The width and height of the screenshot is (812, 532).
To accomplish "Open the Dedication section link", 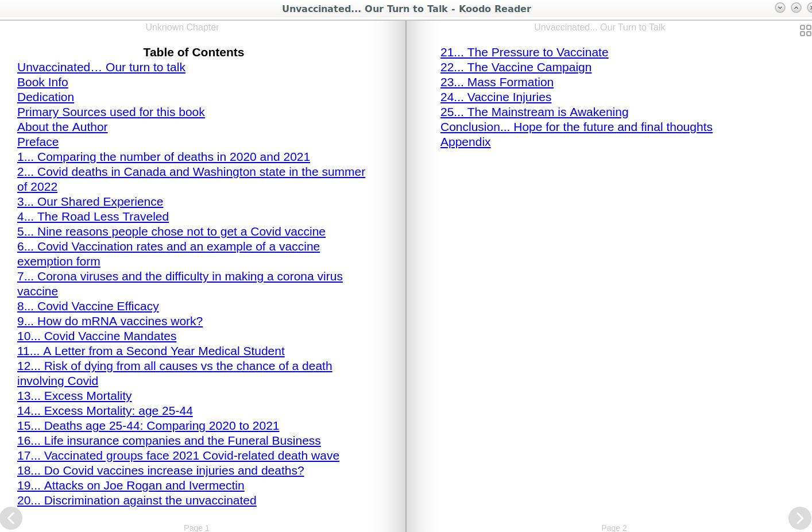I will point(45,97).
